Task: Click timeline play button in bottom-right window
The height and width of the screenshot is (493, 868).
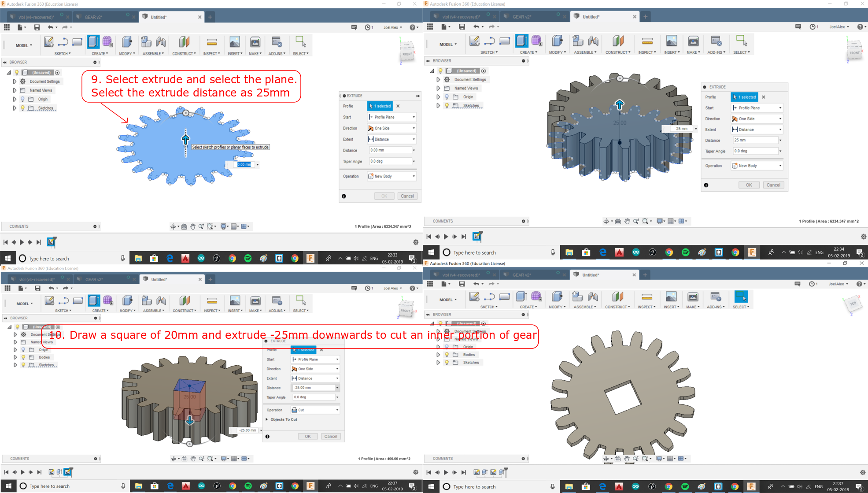Action: click(446, 472)
